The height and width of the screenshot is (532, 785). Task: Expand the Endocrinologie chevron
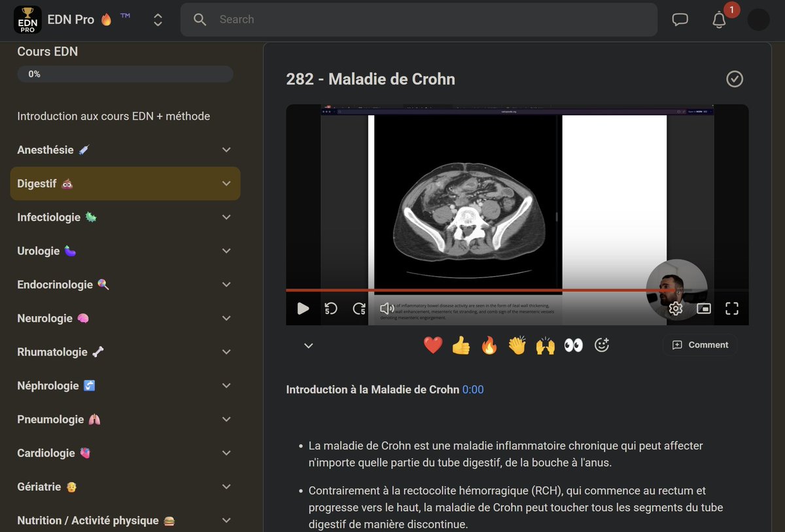226,285
